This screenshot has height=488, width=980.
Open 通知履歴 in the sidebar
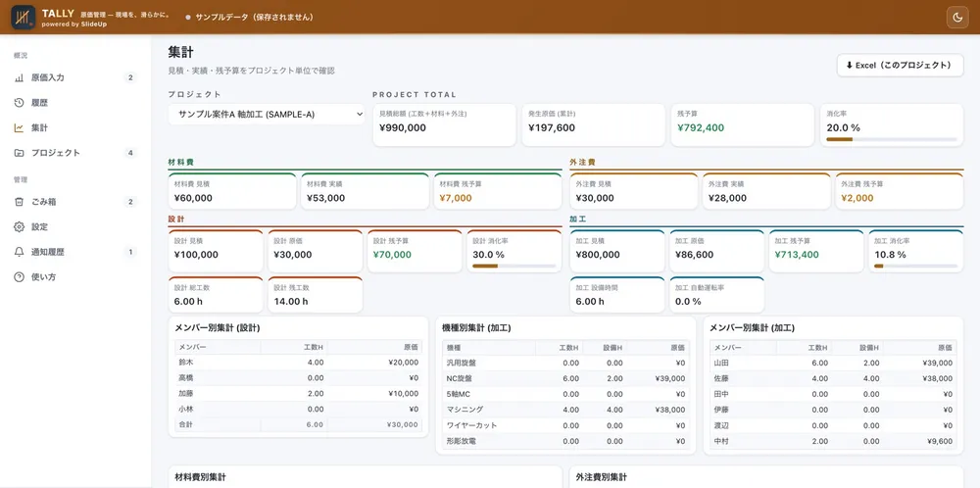click(75, 252)
